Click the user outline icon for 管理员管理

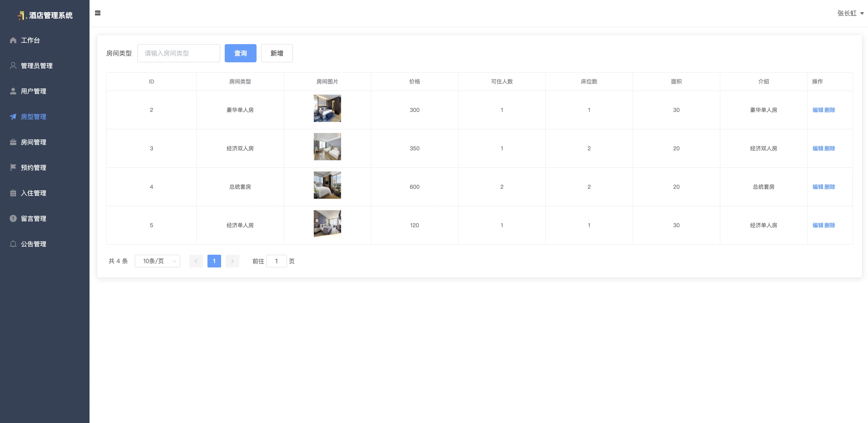[13, 66]
